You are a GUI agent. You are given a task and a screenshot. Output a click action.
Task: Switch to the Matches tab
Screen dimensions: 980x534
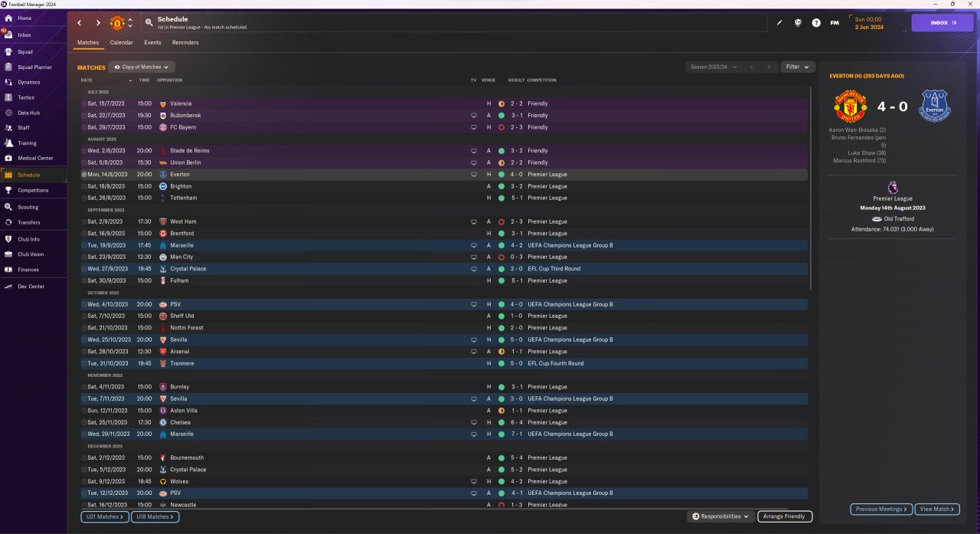point(88,43)
